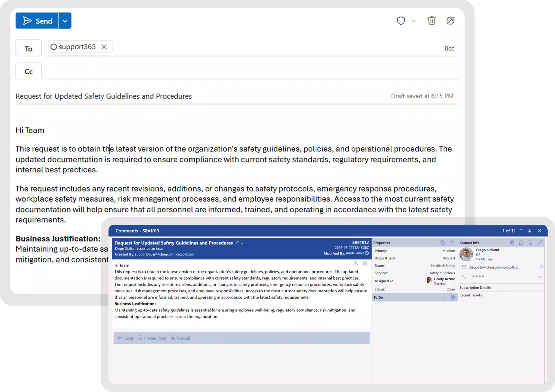This screenshot has height=392, width=555.
Task: Click the Priority value Medium
Action: click(x=448, y=251)
